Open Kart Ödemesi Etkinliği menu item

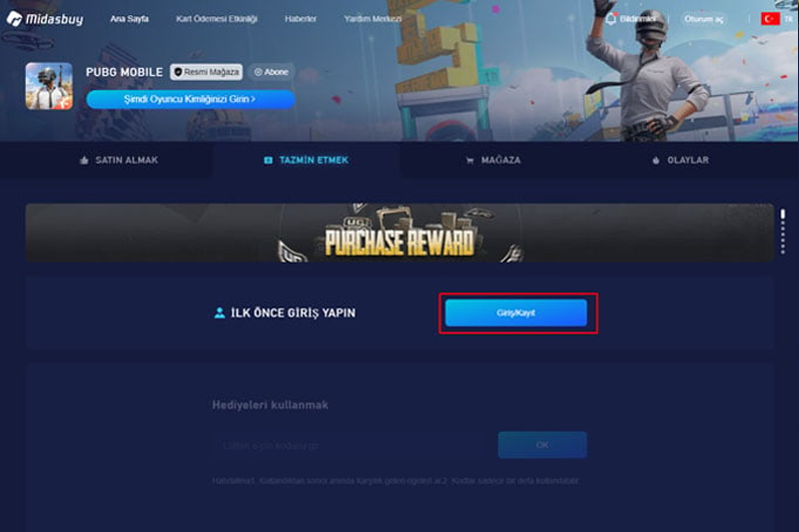(x=217, y=19)
